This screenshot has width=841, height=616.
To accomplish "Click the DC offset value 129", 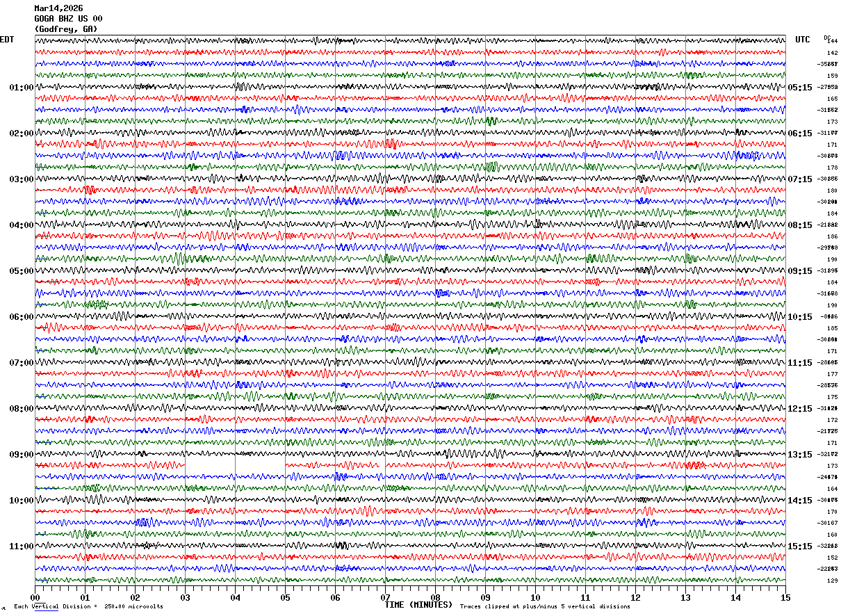I will [832, 581].
